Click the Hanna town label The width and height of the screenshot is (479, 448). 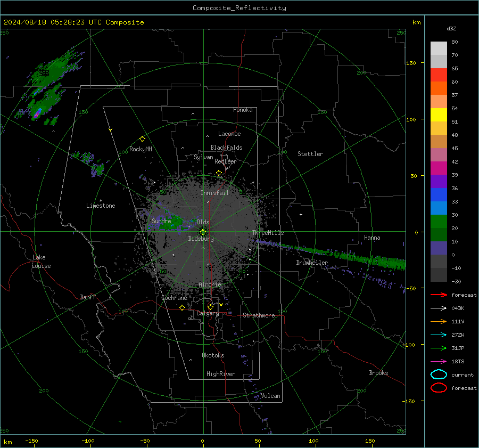click(372, 238)
